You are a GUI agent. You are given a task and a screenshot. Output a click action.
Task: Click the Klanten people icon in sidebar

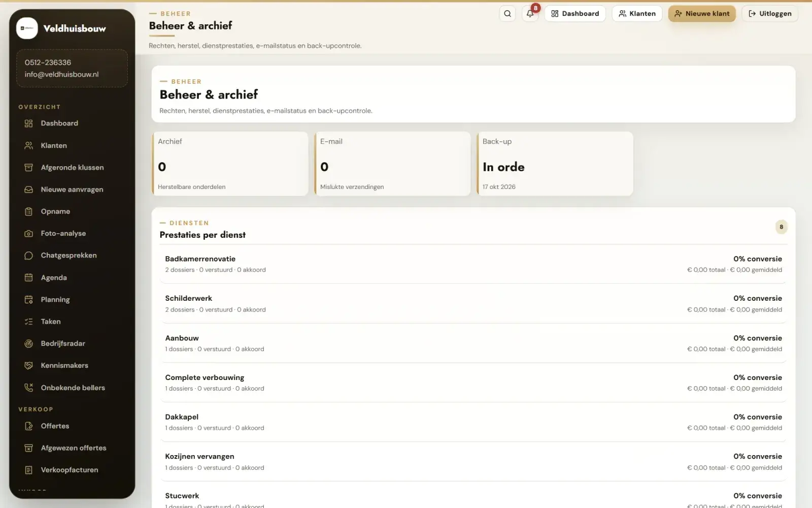[28, 145]
